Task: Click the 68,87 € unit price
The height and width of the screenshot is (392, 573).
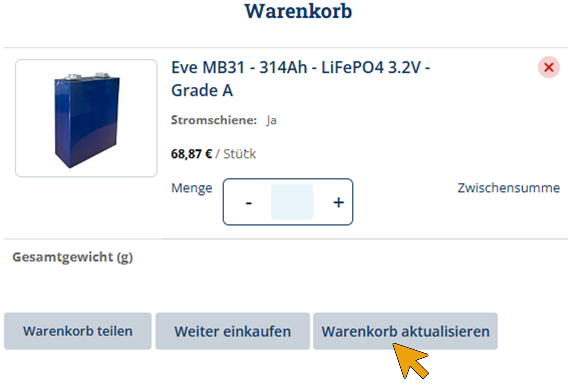Action: point(191,154)
